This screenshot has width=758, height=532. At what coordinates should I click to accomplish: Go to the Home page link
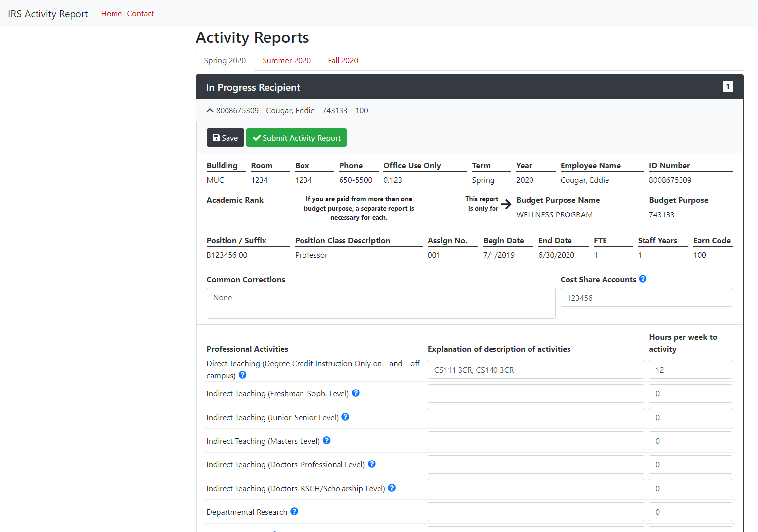(x=111, y=14)
